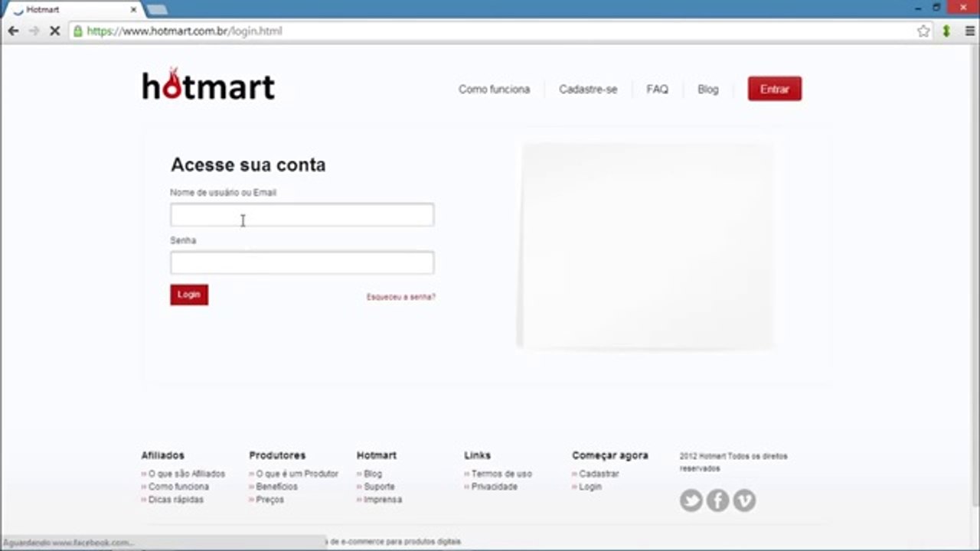Open Login link in footer
The width and height of the screenshot is (980, 551).
[590, 487]
